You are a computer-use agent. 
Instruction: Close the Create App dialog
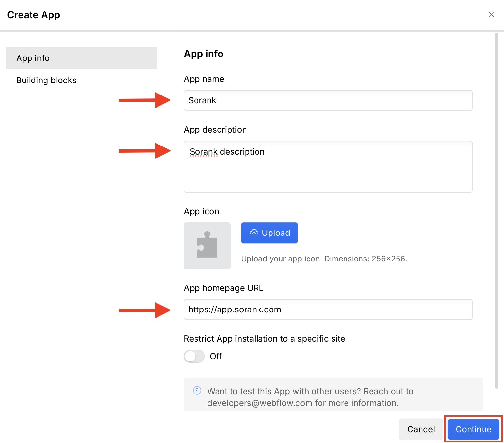click(491, 15)
